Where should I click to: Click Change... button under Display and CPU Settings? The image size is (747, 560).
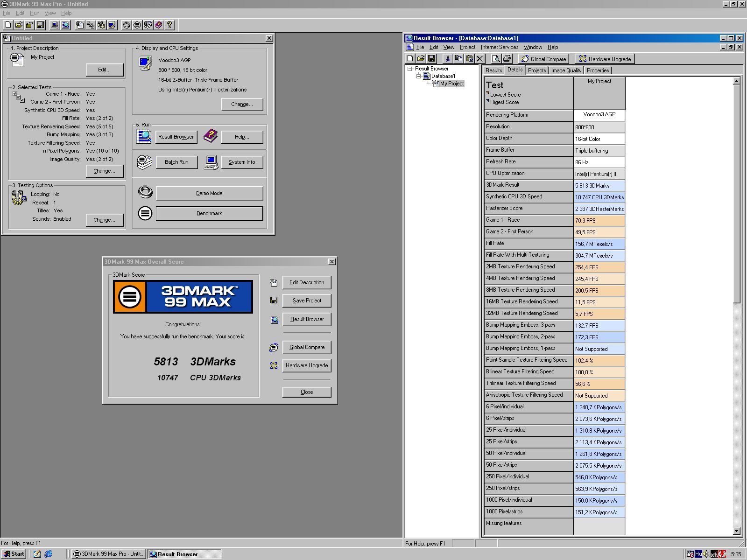tap(242, 104)
